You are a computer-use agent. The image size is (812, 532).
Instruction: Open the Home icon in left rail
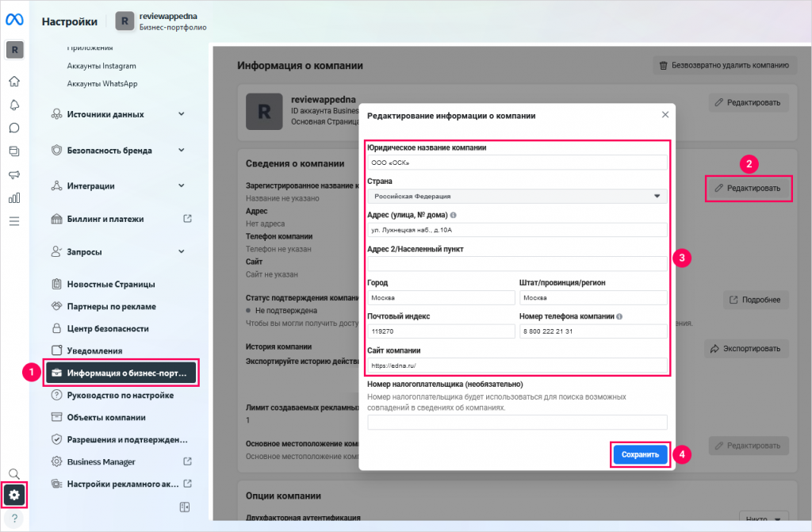click(x=14, y=82)
